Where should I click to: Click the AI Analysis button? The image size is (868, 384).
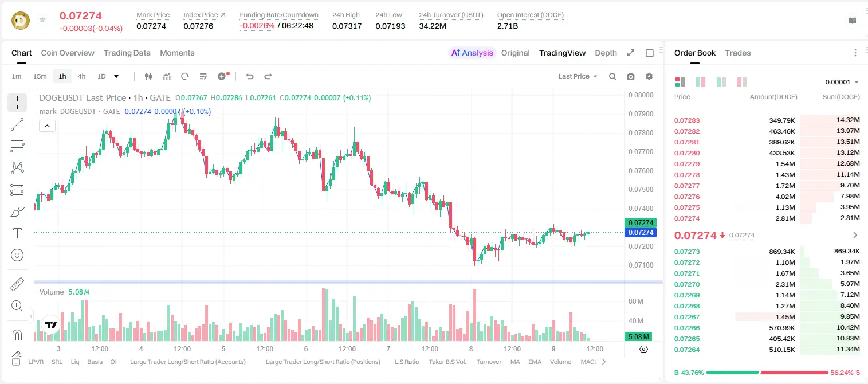point(472,53)
